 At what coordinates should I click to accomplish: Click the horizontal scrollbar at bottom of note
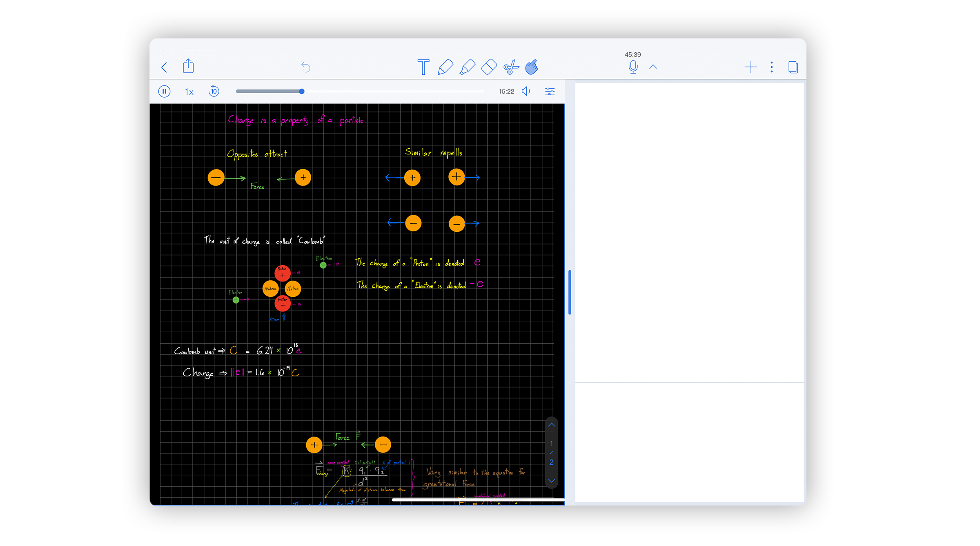pyautogui.click(x=478, y=499)
